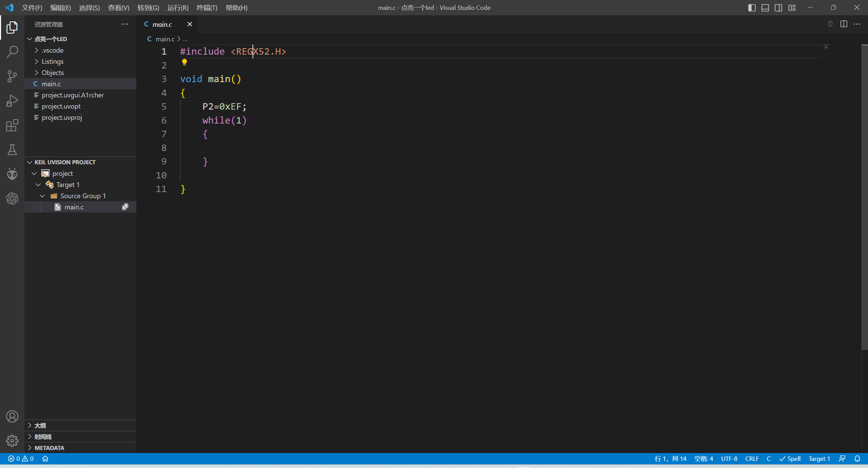This screenshot has height=468, width=868.
Task: Open the 终端(T) menu
Action: tap(207, 8)
